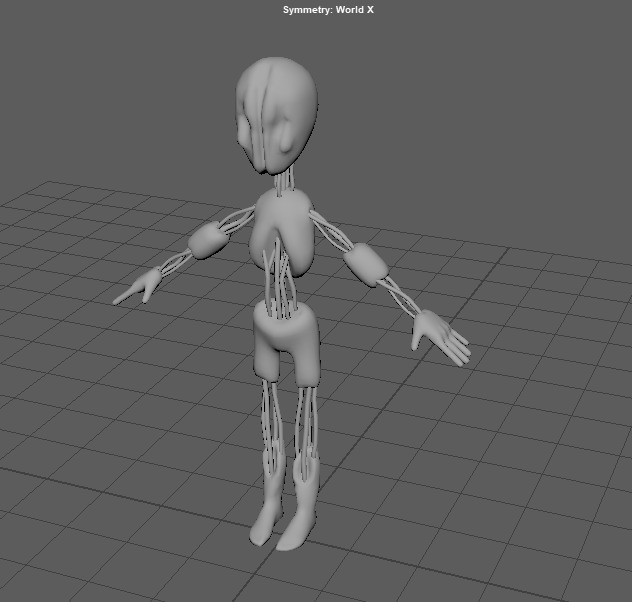Select the pelvis shorts-shaped mesh
Image resolution: width=632 pixels, height=602 pixels.
(x=287, y=343)
